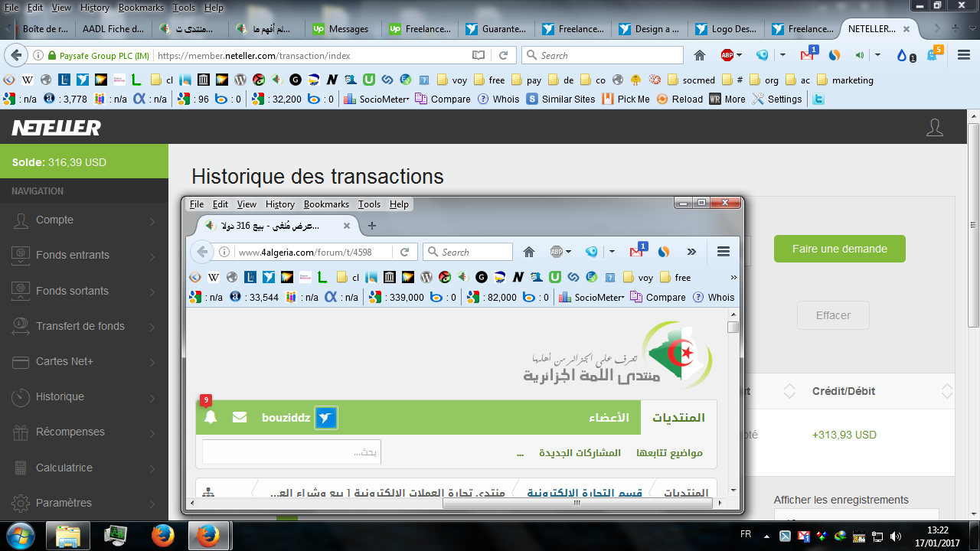Open the hamburger menu in the small browser window
Screen dimensions: 980x551
click(723, 252)
